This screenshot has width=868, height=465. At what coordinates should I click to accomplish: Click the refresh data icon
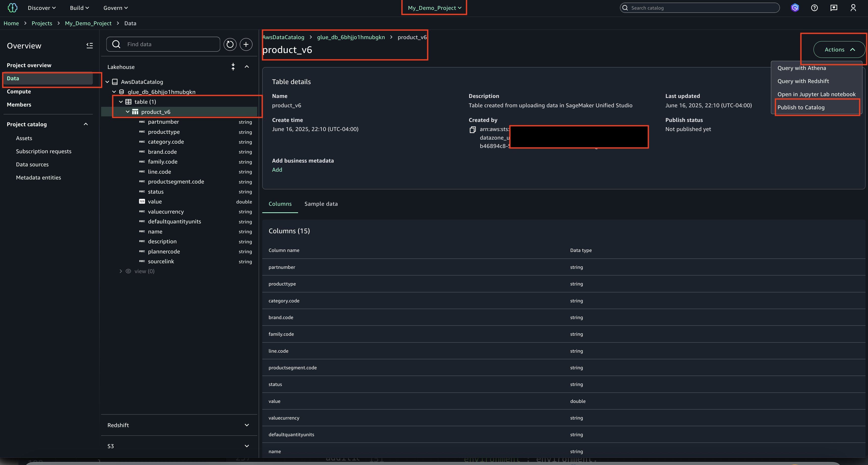tap(230, 44)
